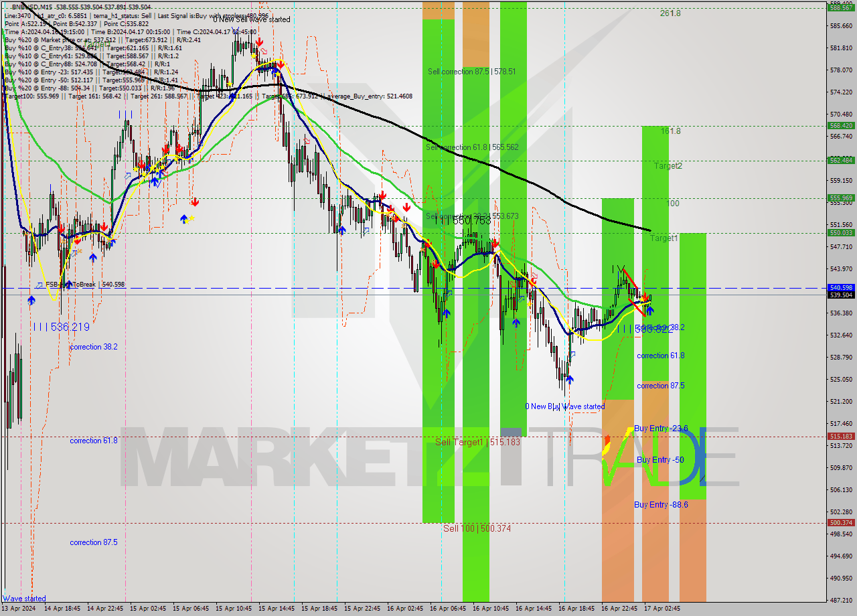Click the '0 New Sell wave started' label
The image size is (857, 616).
pyautogui.click(x=252, y=19)
